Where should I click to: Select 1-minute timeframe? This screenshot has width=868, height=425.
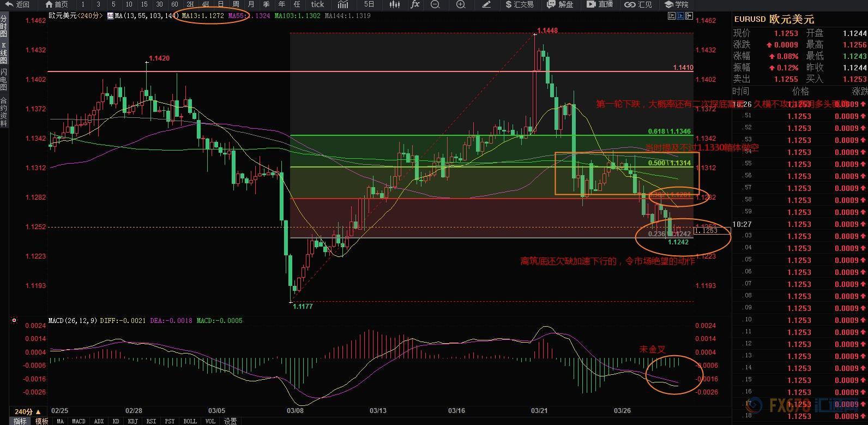[83, 4]
